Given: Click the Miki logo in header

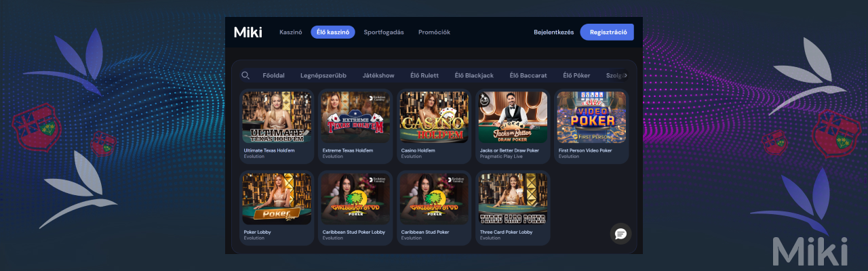Looking at the screenshot, I should [248, 32].
